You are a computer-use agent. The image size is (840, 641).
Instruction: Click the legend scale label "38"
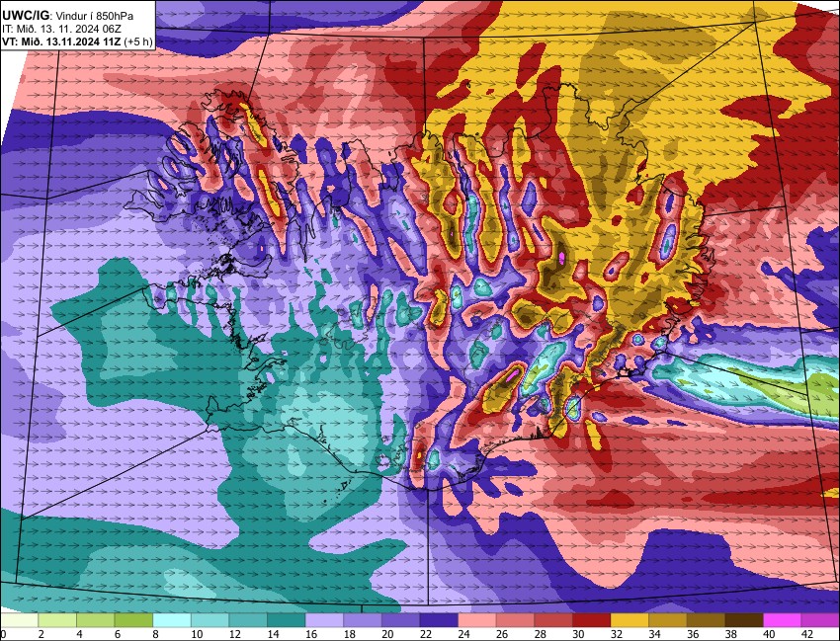730,634
